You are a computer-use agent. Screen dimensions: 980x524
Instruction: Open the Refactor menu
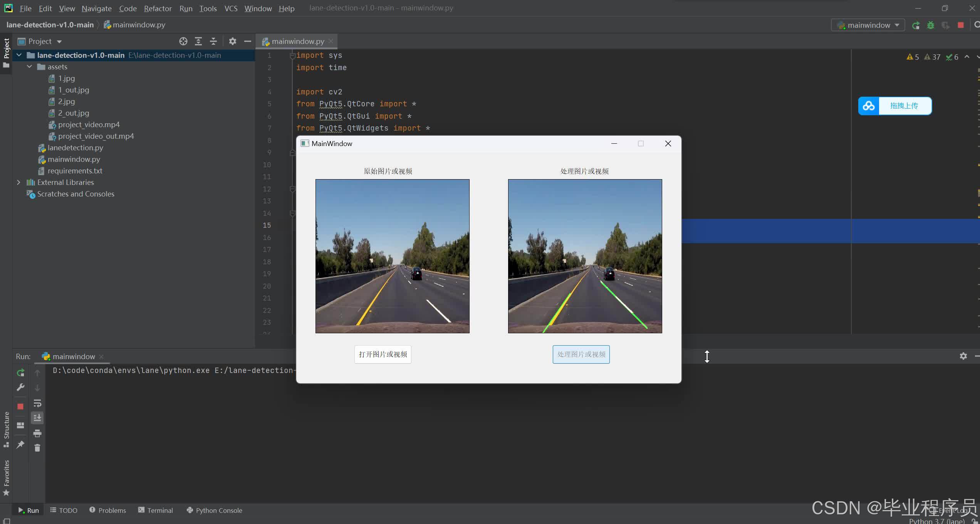[x=158, y=8]
